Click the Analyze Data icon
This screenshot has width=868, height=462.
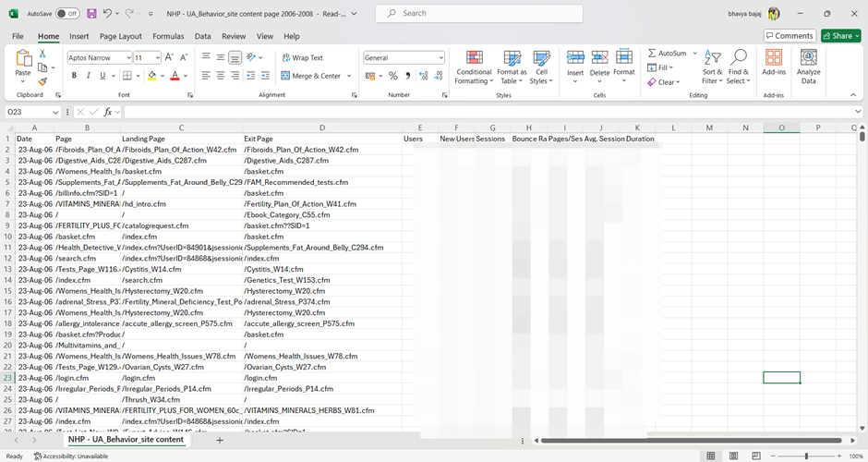808,67
